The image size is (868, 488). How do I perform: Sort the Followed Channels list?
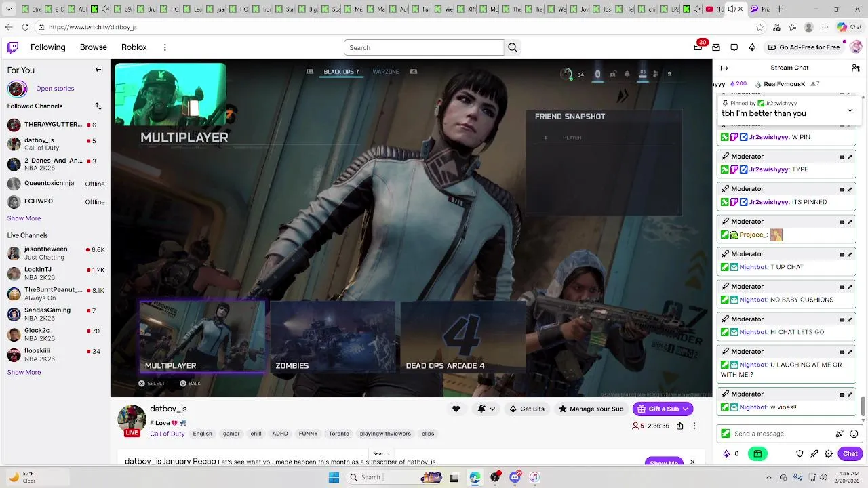[x=98, y=106]
